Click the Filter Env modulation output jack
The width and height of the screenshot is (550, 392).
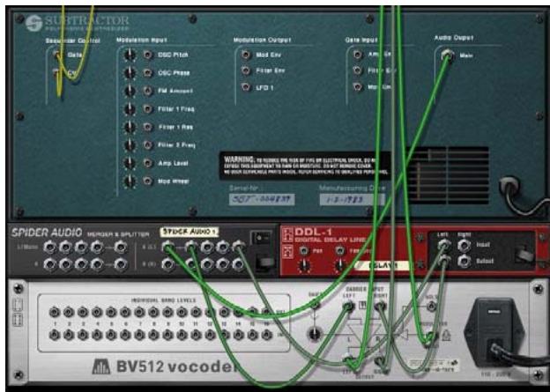coord(246,70)
